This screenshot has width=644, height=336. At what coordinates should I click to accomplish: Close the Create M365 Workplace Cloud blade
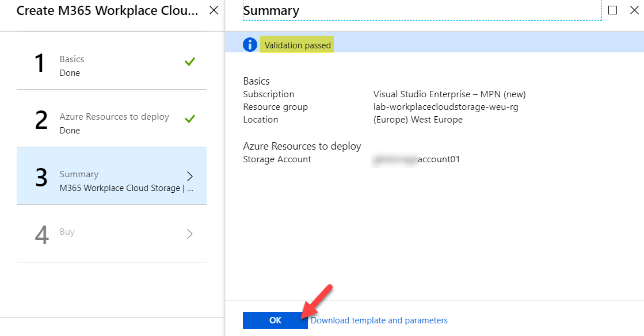(x=214, y=10)
